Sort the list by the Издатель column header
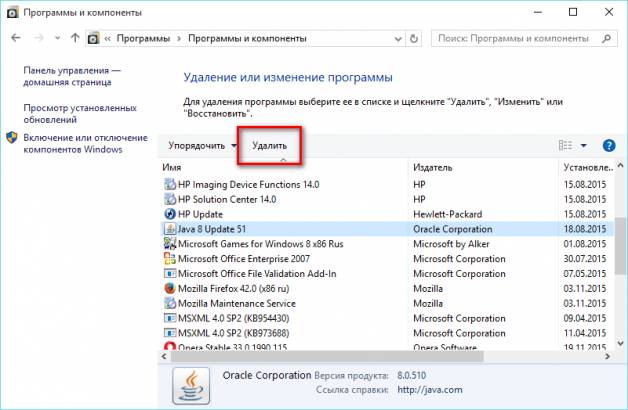The height and width of the screenshot is (410, 628). click(480, 166)
